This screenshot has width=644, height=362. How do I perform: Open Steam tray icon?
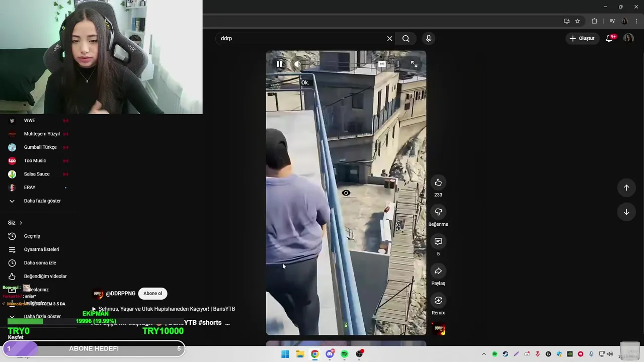(x=505, y=354)
